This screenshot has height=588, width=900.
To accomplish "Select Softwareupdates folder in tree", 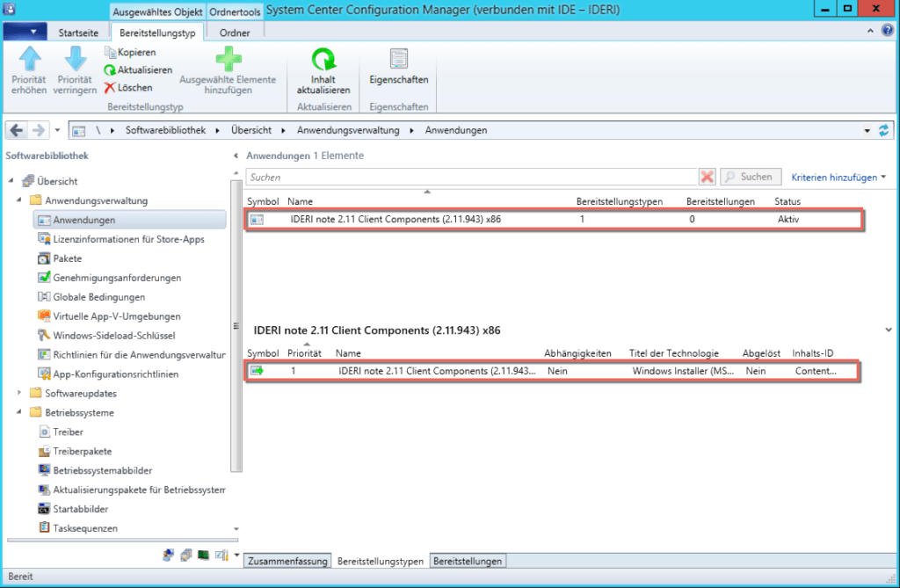I will (x=74, y=394).
